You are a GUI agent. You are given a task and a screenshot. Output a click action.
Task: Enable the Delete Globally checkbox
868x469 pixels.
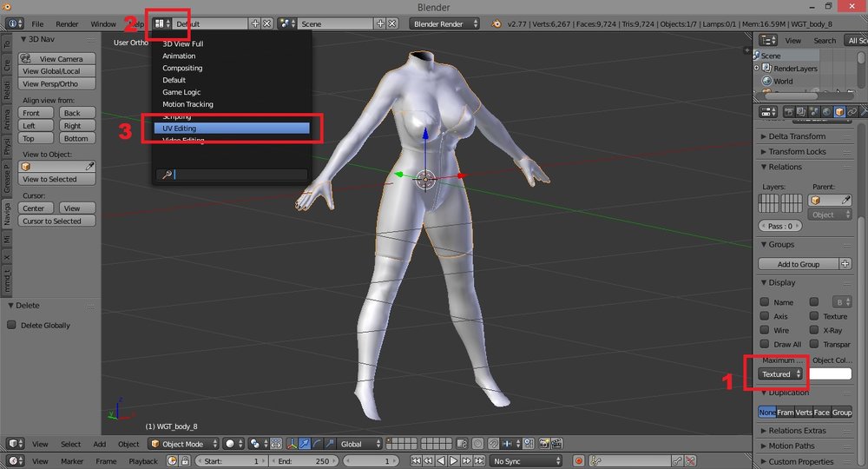(11, 325)
